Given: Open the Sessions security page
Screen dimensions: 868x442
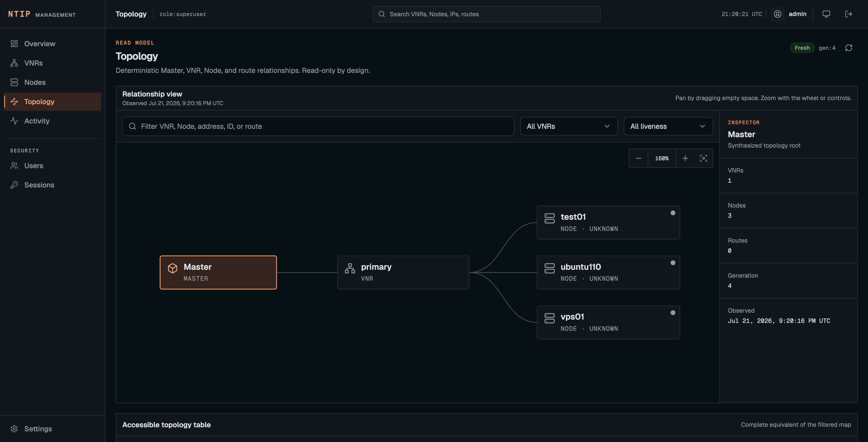Looking at the screenshot, I should 53,185.
